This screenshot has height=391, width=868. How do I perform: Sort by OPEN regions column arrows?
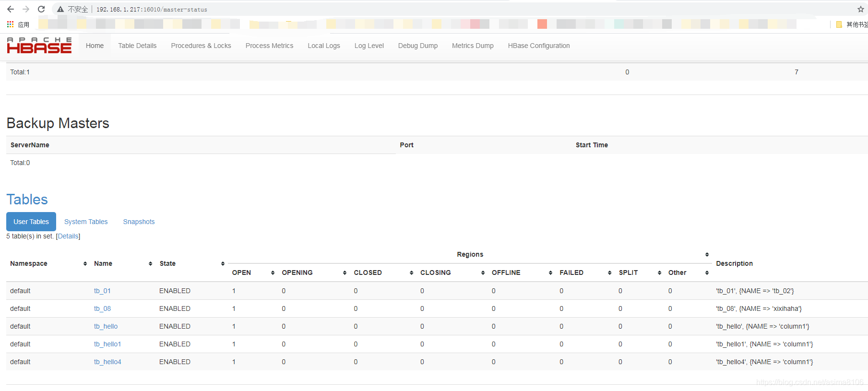273,273
